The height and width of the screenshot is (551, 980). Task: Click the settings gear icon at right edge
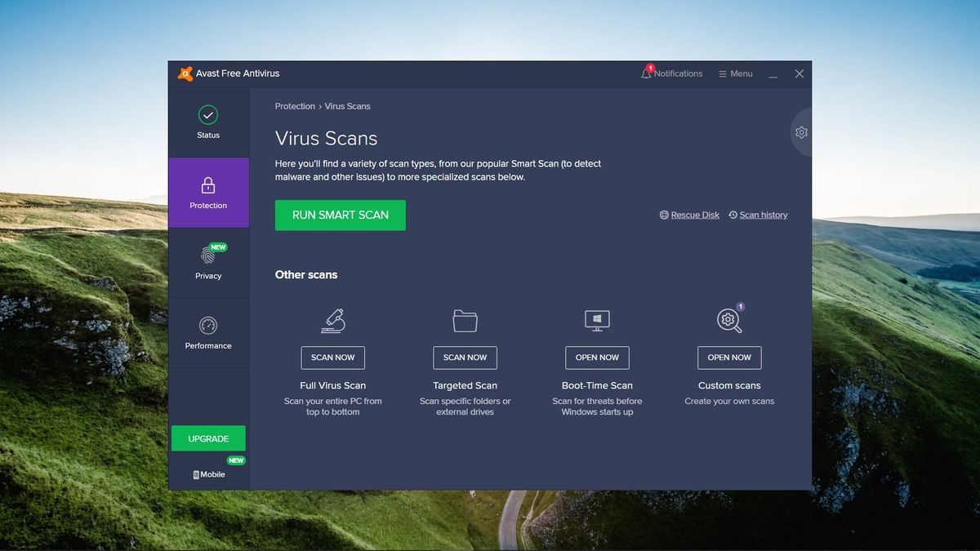coord(801,132)
